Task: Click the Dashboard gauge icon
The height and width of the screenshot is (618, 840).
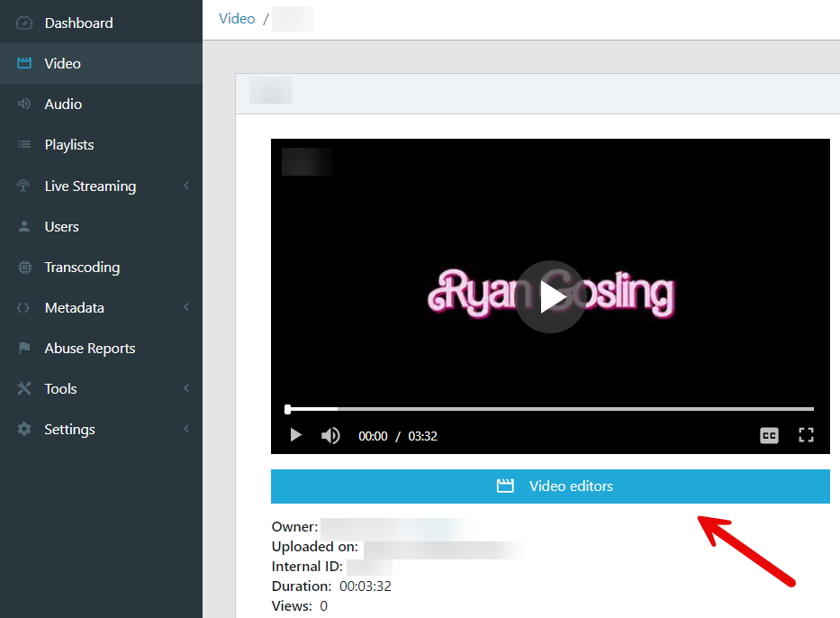Action: coord(24,23)
